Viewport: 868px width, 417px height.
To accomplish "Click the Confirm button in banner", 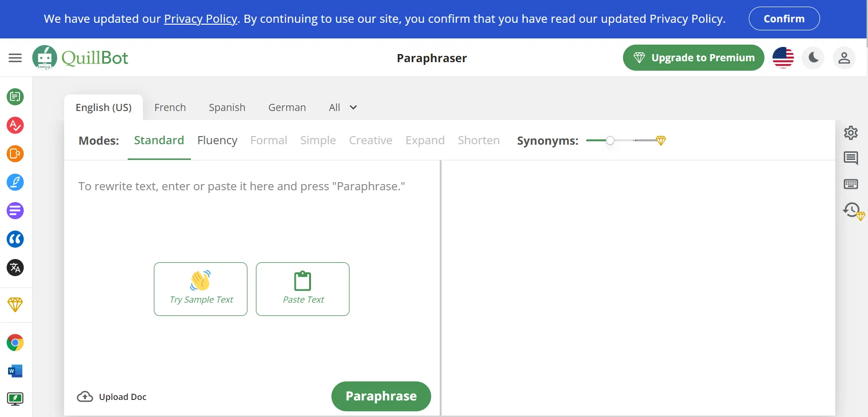I will (784, 19).
